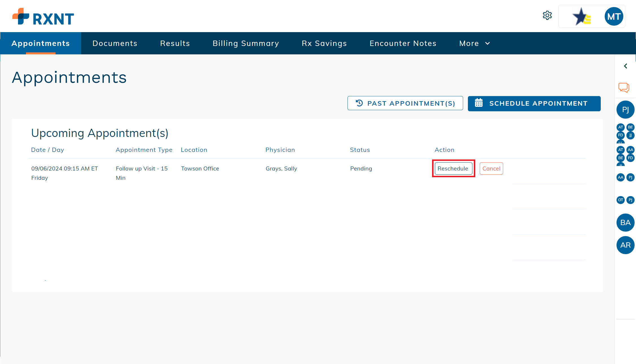Select the Rx Savings tab
The height and width of the screenshot is (364, 636).
coord(324,43)
